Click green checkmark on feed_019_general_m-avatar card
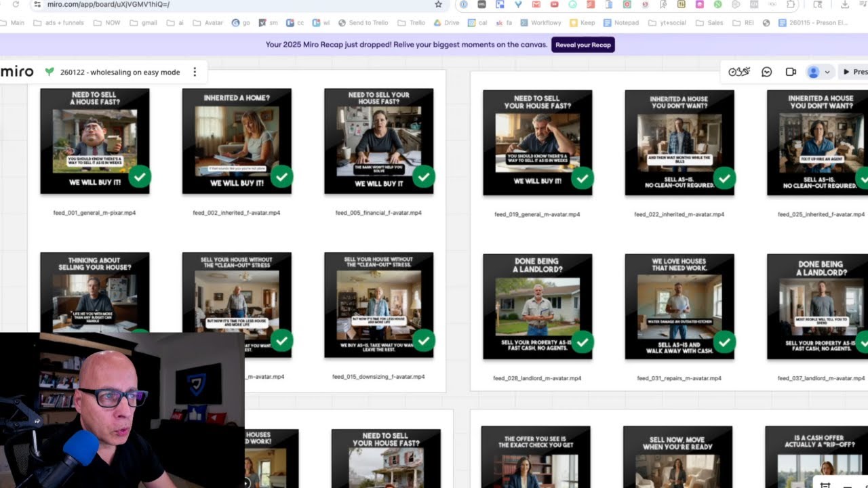The width and height of the screenshot is (868, 488). 583,178
